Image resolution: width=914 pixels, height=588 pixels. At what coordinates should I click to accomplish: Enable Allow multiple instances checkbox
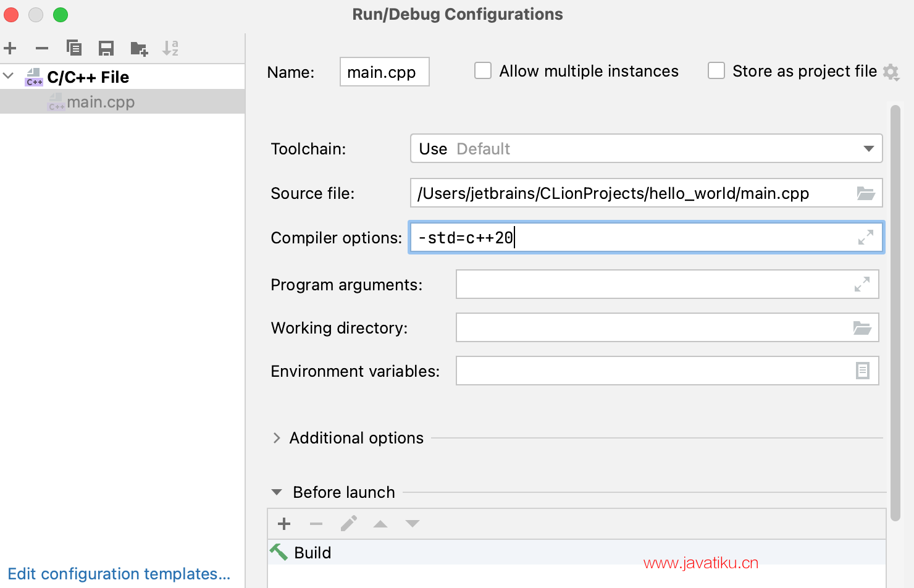click(x=483, y=70)
